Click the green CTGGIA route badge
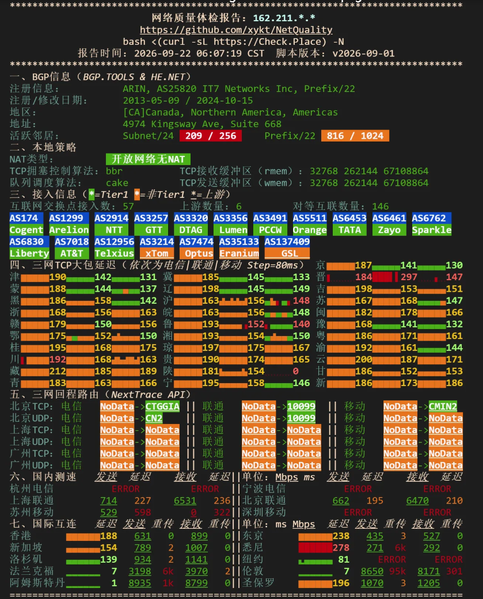483x599 pixels. 162,406
